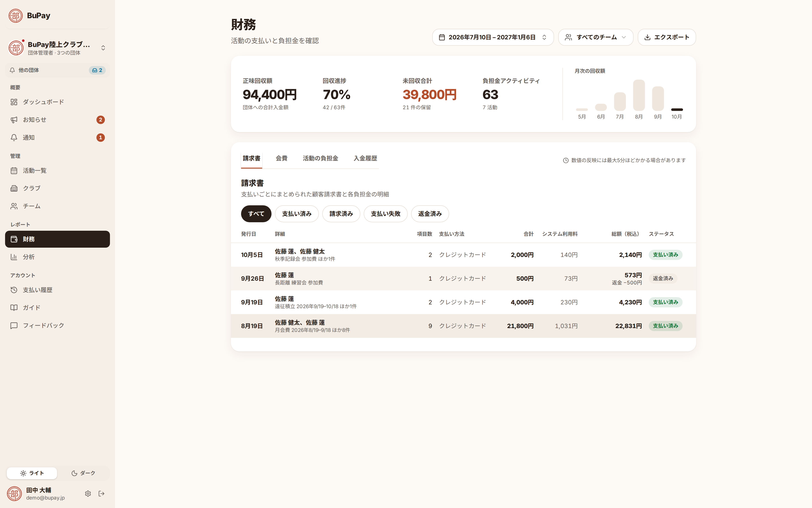Viewport: 812px width, 508px height.
Task: Open the 8月19日 月会費 invoice row
Action: coord(463,326)
